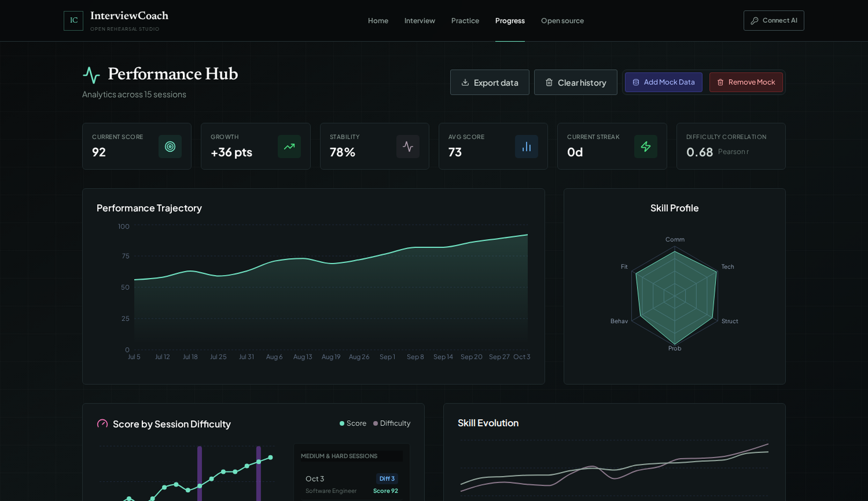This screenshot has height=501, width=868.
Task: Click the pulse icon beside Performance Hub title
Action: [91, 75]
